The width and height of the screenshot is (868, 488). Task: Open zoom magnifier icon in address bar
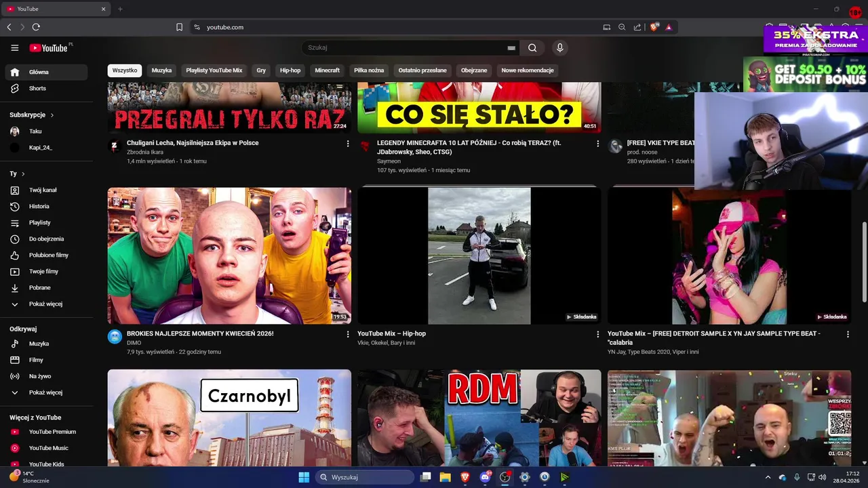click(622, 27)
